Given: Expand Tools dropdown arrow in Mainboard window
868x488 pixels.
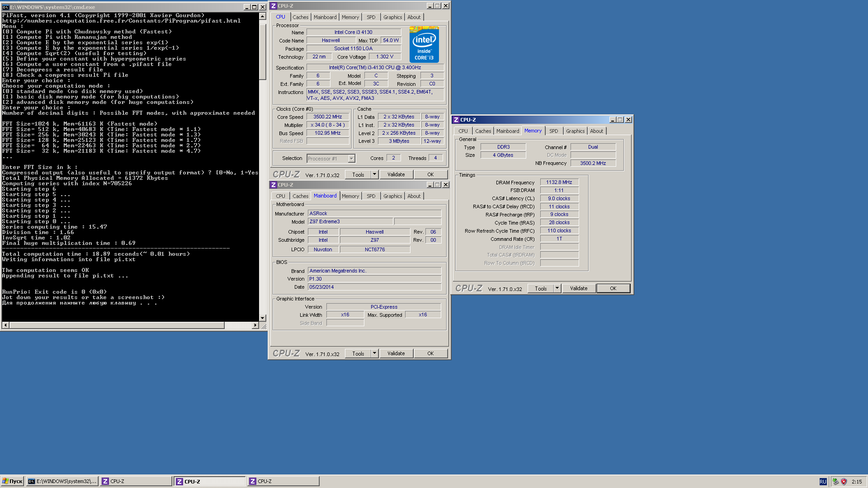Looking at the screenshot, I should click(x=374, y=353).
